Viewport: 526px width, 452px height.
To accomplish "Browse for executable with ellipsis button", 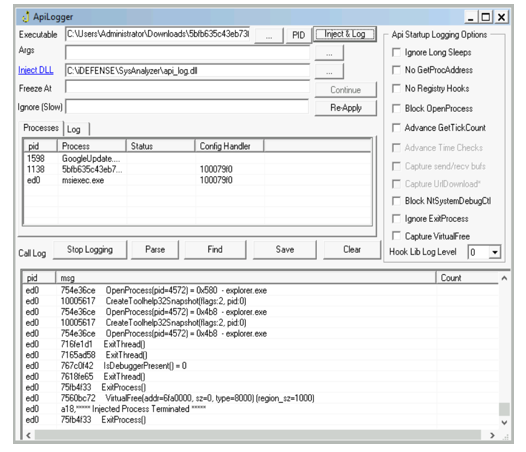I will coord(269,35).
